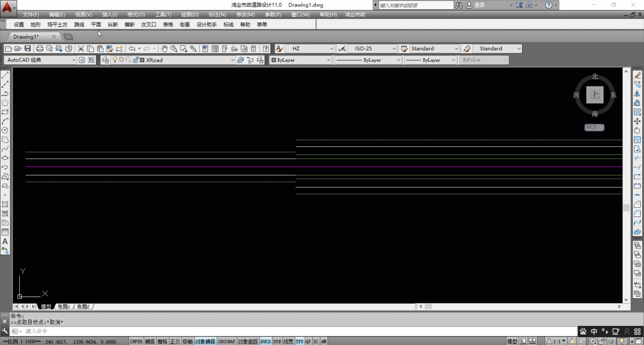Switch to the 布局1 layout tab
This screenshot has height=345, width=644.
coord(64,306)
